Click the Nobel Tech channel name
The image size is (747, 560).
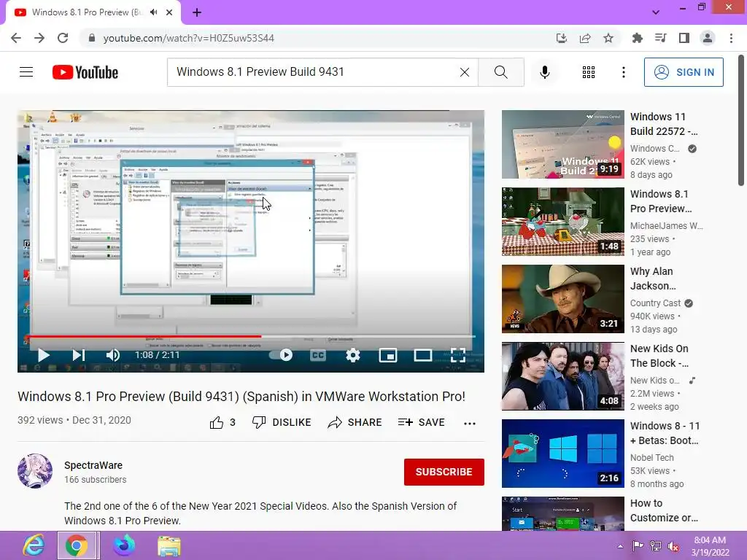(x=651, y=458)
